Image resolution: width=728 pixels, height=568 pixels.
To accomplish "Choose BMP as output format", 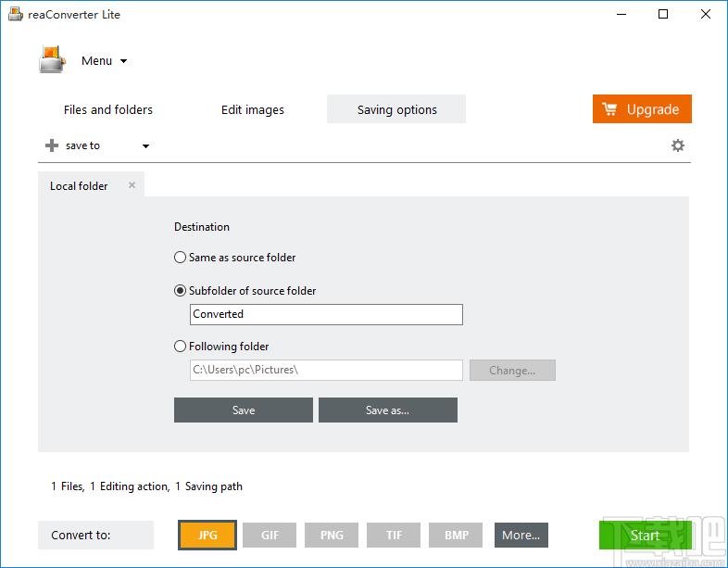I will [456, 535].
